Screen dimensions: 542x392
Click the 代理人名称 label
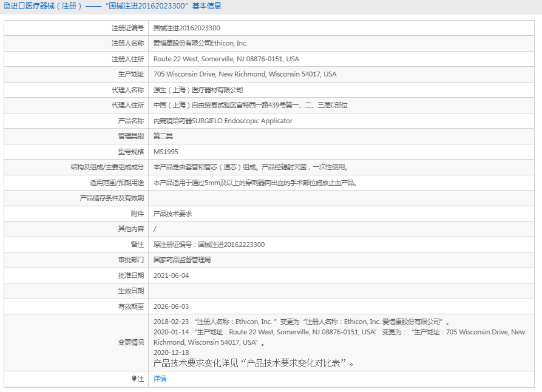pos(127,90)
